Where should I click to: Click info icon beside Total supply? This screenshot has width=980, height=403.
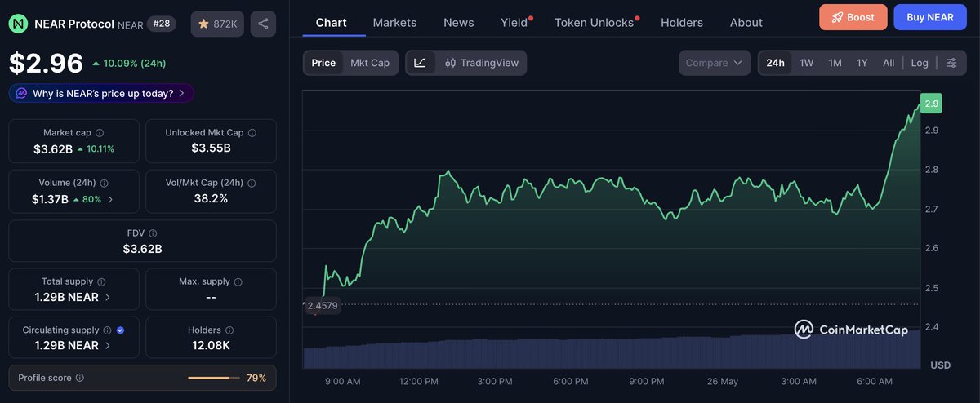coord(102,281)
